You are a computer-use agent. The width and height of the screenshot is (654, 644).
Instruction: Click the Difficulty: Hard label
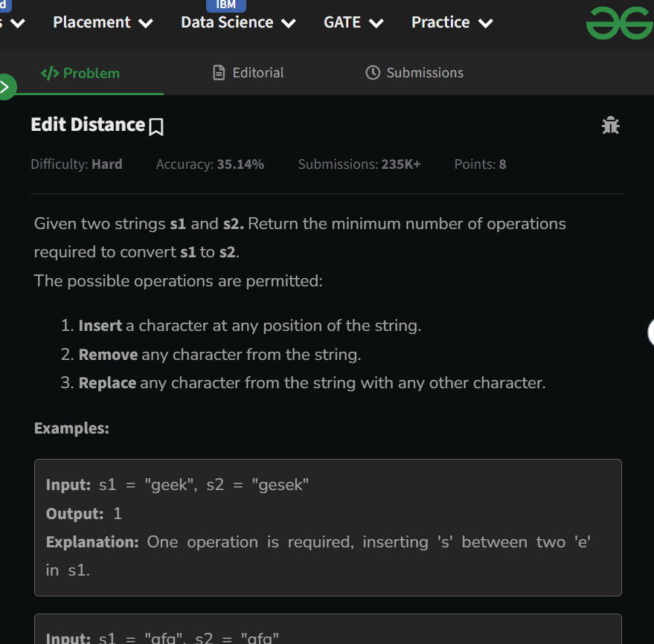(77, 164)
